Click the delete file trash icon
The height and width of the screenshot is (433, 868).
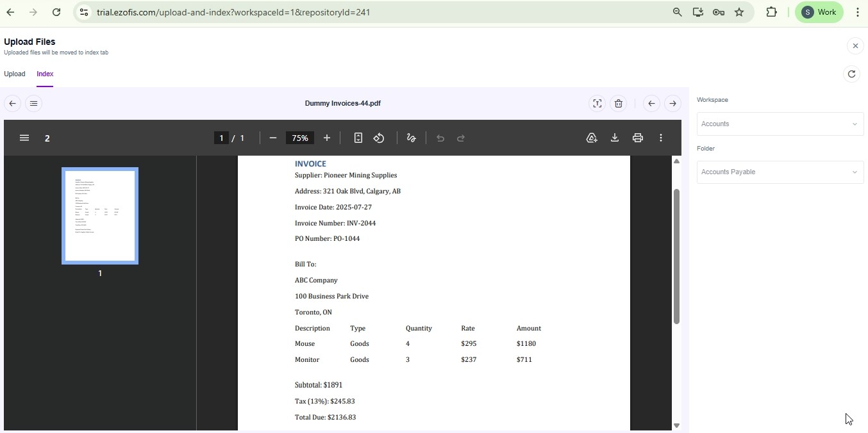click(618, 104)
